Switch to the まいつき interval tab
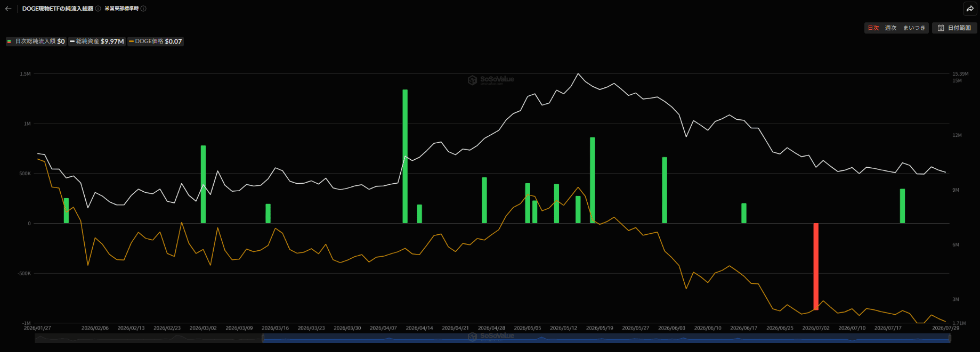 [914, 28]
